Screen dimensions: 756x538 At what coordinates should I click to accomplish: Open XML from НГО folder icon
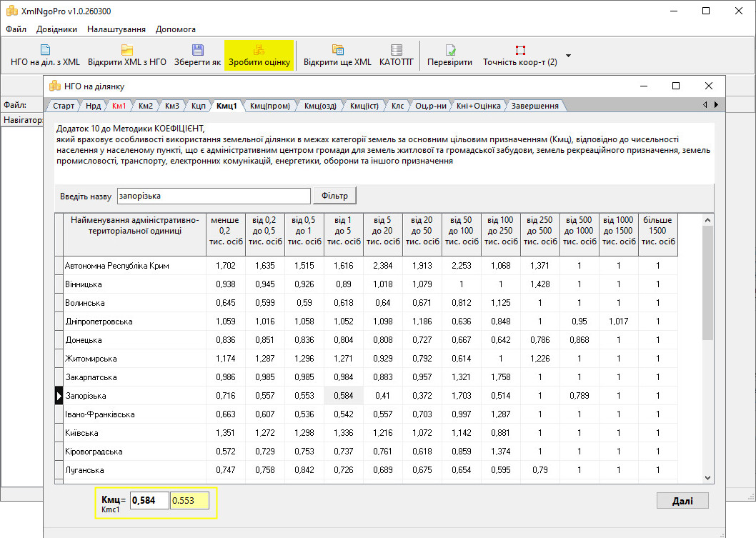pyautogui.click(x=127, y=50)
